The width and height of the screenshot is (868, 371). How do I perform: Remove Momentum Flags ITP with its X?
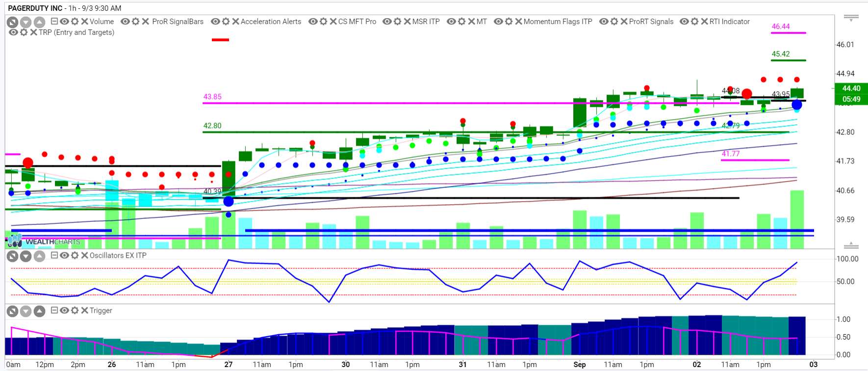coord(518,22)
